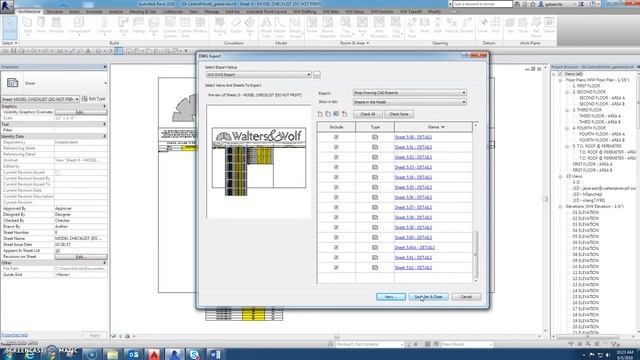Select the Component tool in Revit ribbon
Screen dimensions: 640x360
point(79,26)
